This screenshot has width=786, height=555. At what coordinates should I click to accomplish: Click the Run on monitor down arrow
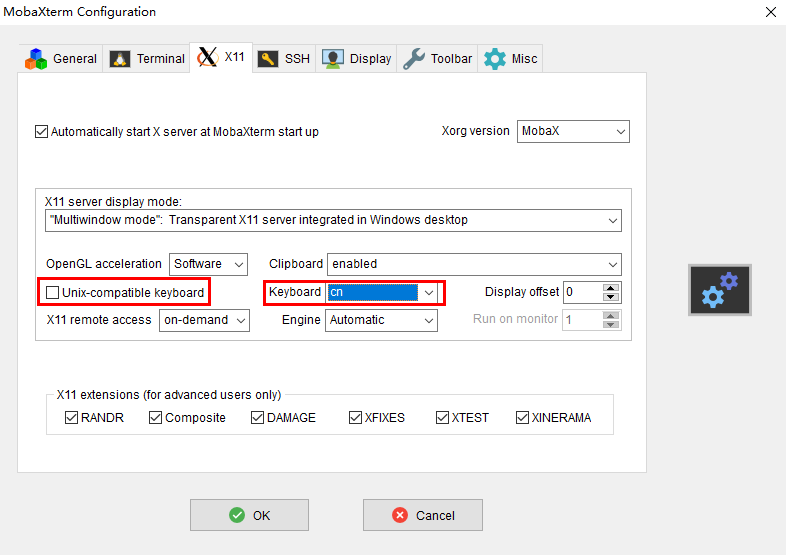click(x=611, y=325)
